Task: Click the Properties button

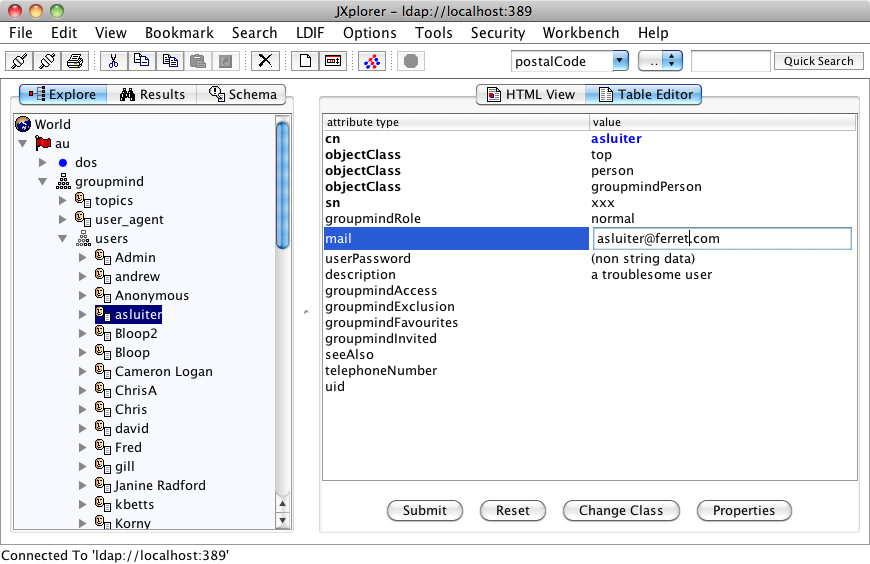Action: click(x=744, y=510)
